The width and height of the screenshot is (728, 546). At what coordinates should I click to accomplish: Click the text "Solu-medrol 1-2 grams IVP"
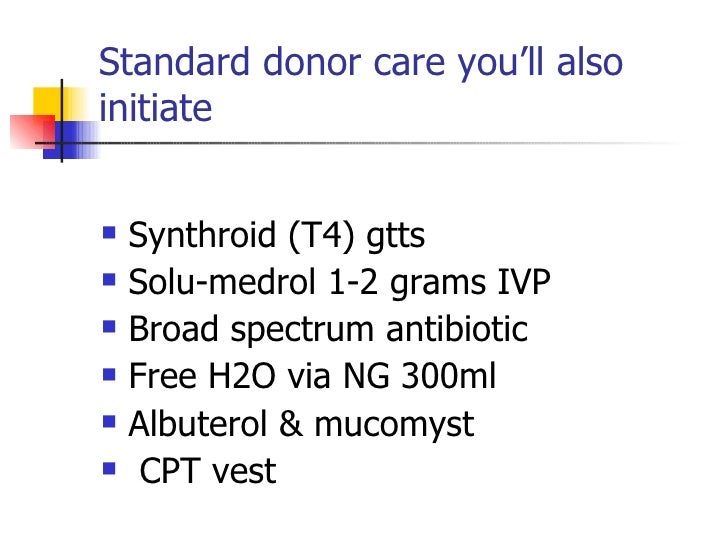(339, 282)
